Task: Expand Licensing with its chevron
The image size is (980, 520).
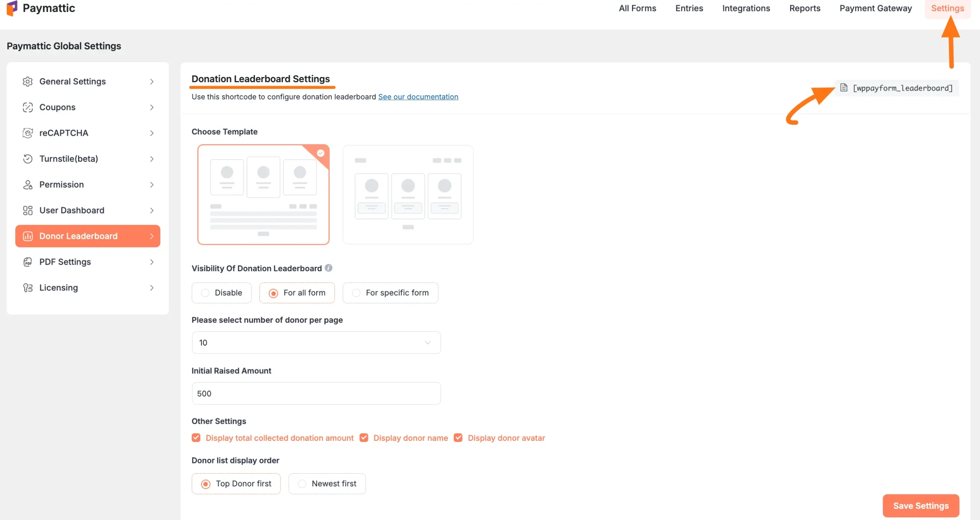Action: (x=152, y=288)
